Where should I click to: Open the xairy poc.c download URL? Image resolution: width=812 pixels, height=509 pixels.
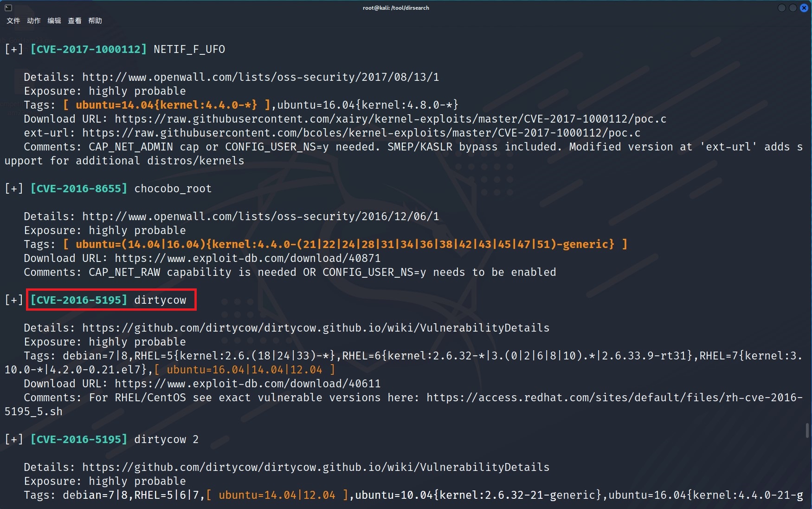(x=391, y=119)
